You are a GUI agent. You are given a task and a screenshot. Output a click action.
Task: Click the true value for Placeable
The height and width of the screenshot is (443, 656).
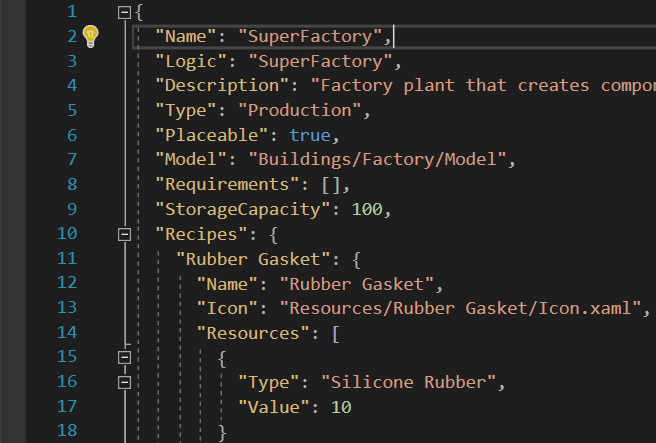click(310, 135)
